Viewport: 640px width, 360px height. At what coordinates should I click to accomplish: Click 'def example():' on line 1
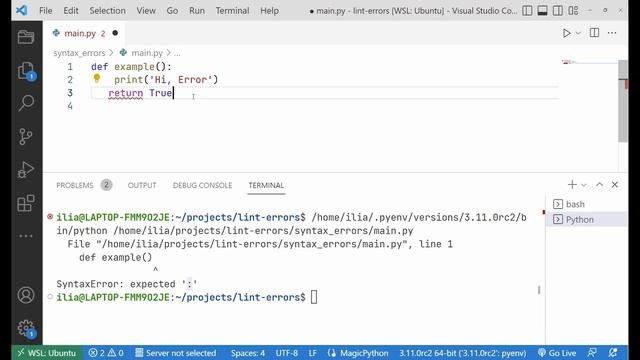click(x=131, y=67)
